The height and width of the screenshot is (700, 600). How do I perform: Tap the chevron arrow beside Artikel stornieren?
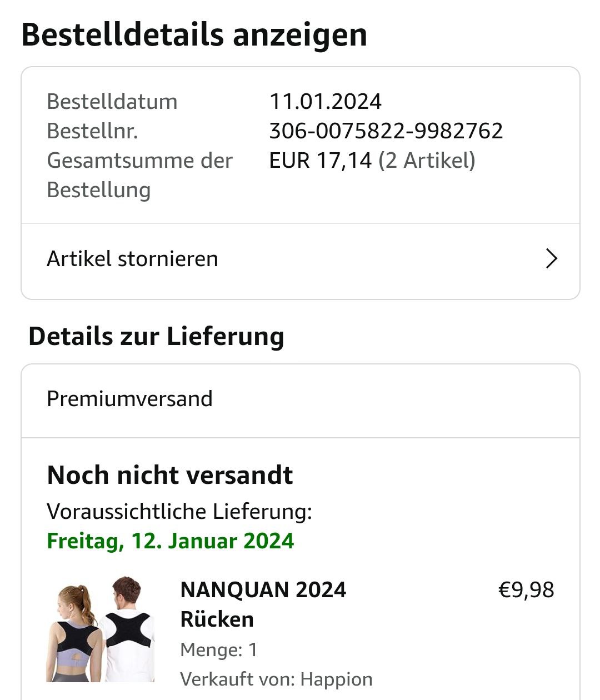coord(551,259)
